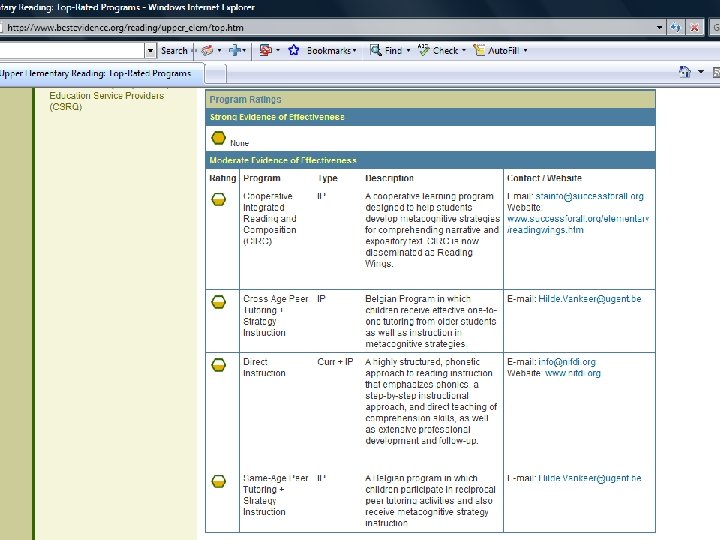Screen dimensions: 720x540
Task: Open the www.nifdi.org website link
Action: coord(573,373)
